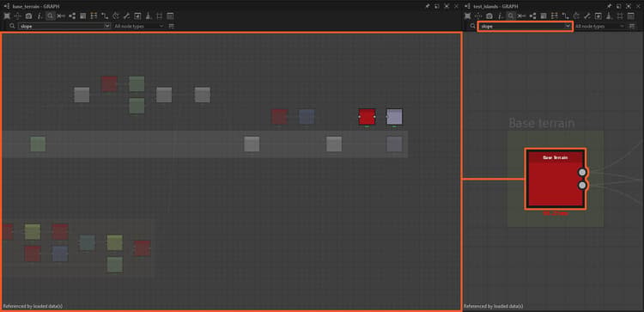Click the camera snapshot icon in base_terrain graph toolbar
This screenshot has height=312, width=644.
pos(28,16)
